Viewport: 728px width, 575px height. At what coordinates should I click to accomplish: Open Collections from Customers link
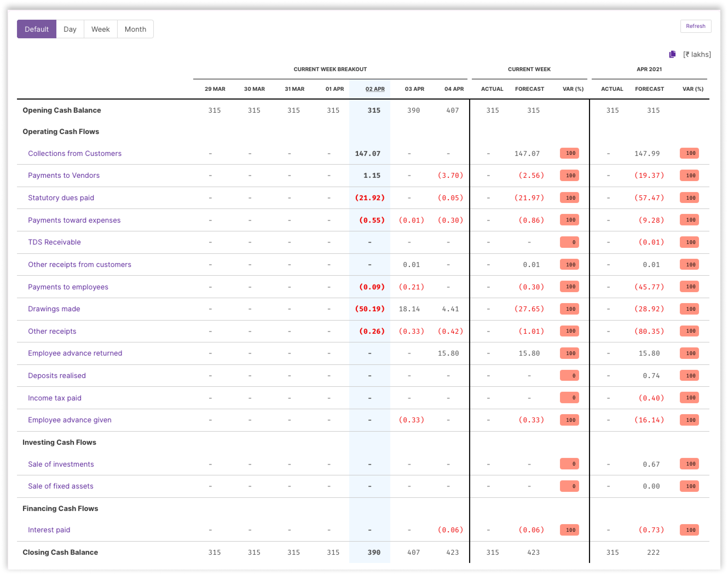pyautogui.click(x=75, y=153)
